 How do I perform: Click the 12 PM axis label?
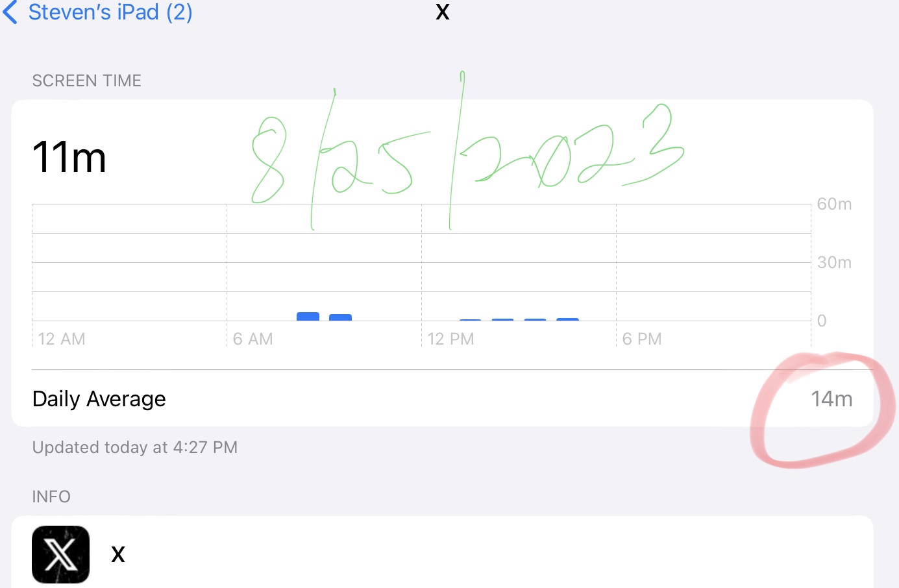pos(451,339)
